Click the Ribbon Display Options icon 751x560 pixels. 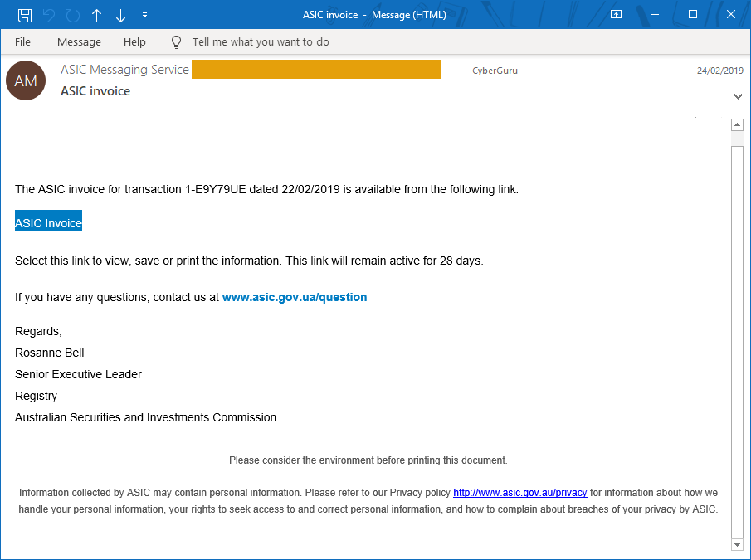tap(617, 14)
